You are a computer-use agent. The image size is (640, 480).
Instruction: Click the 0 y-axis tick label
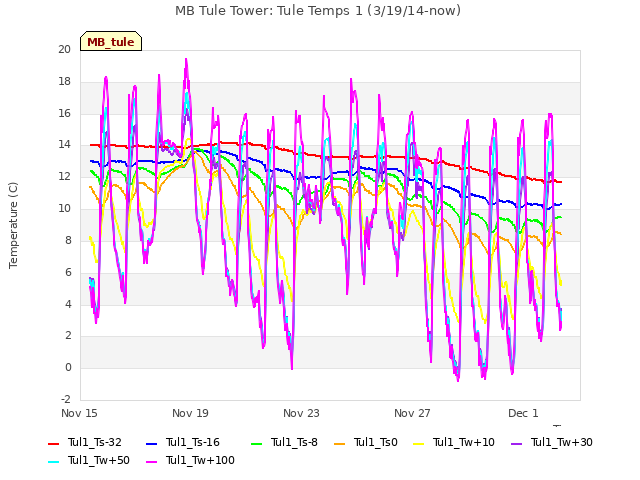pos(68,367)
